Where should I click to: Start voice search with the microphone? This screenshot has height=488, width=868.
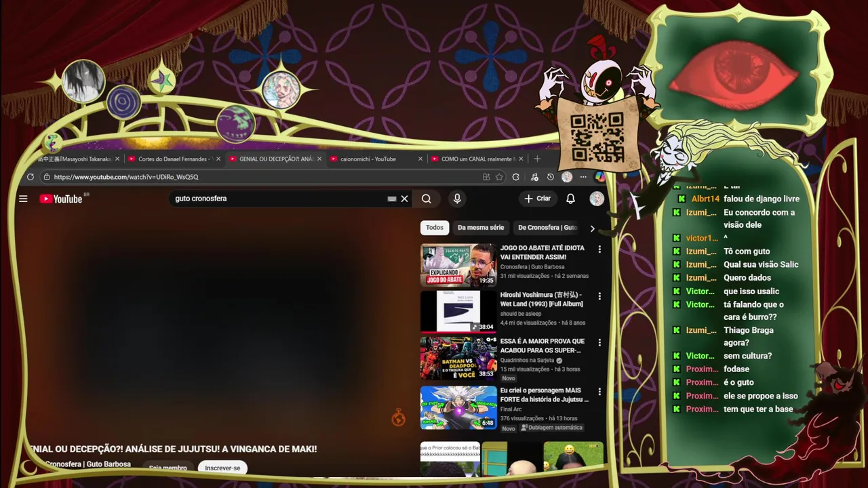coord(457,199)
